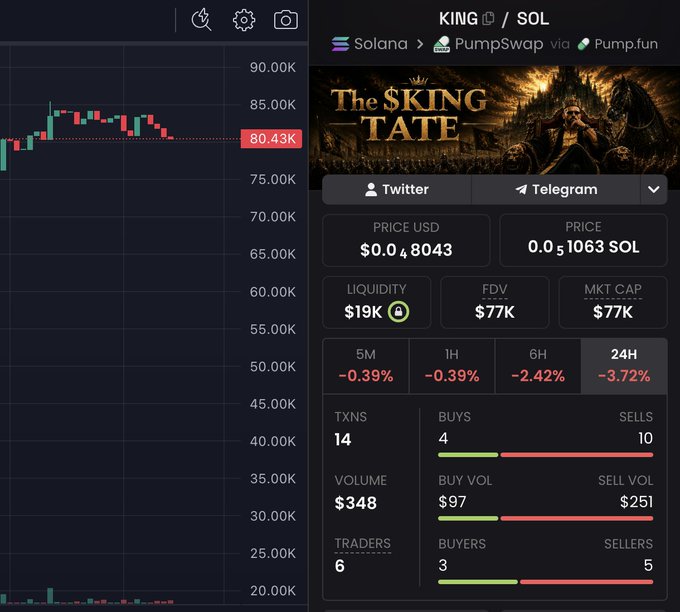
Task: Open the Twitter link button
Action: click(x=397, y=190)
